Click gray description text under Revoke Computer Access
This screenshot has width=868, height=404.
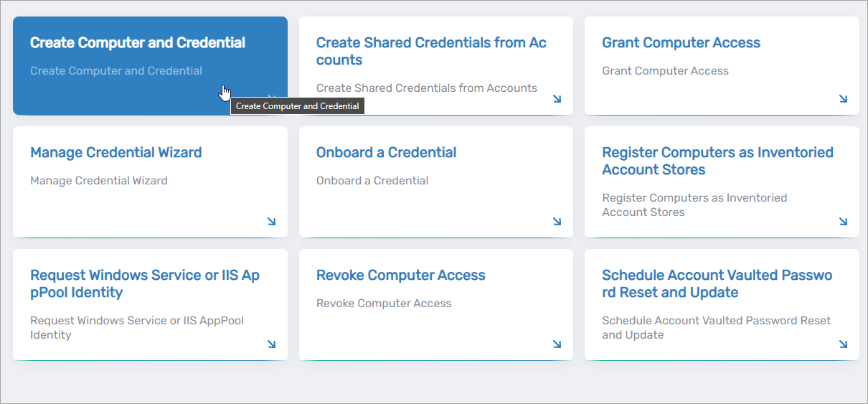click(384, 304)
